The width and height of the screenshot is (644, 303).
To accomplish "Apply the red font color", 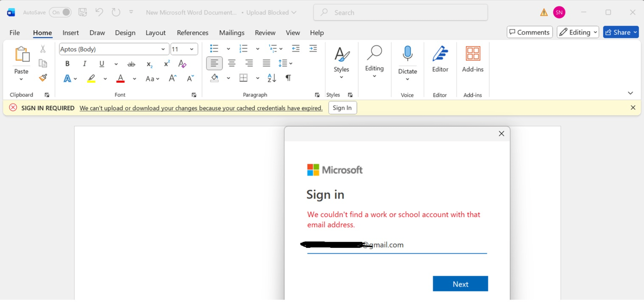I will point(121,79).
